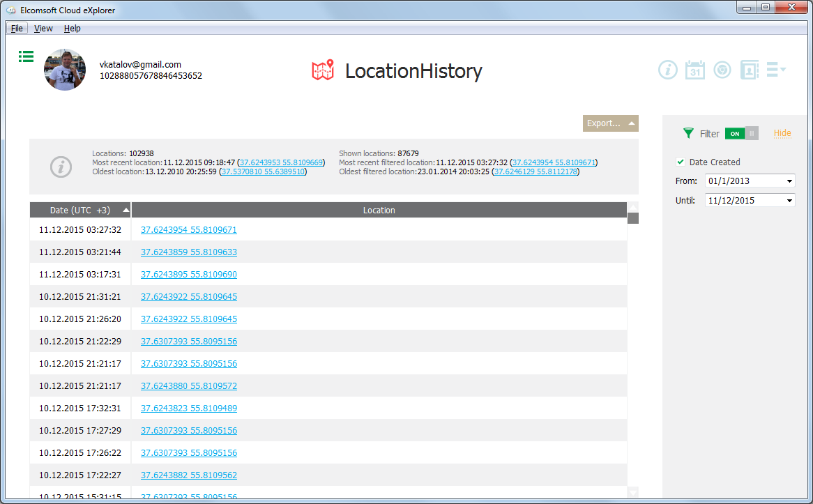Open the Calendars category icon
813x504 pixels.
click(694, 70)
